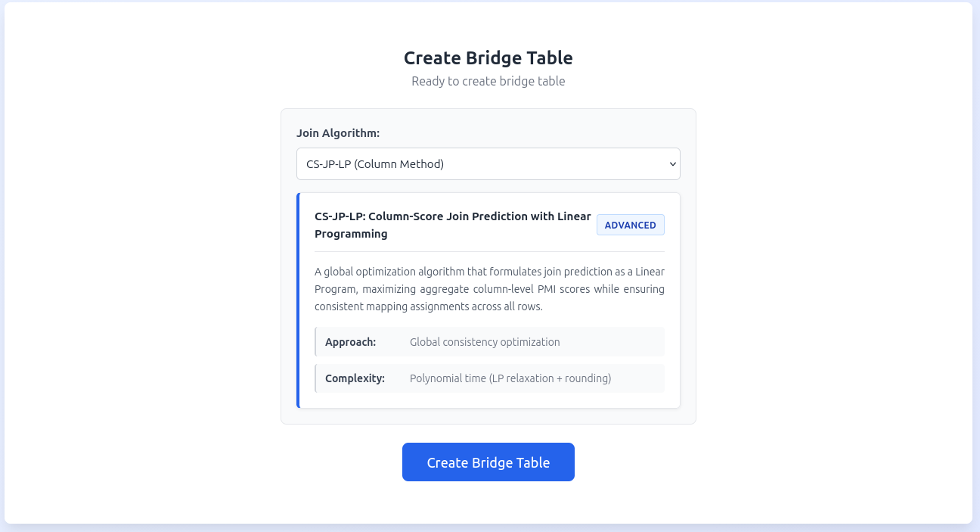Screen dimensions: 980x532
Task: Open the Join Algorithm dropdown
Action: pos(488,163)
